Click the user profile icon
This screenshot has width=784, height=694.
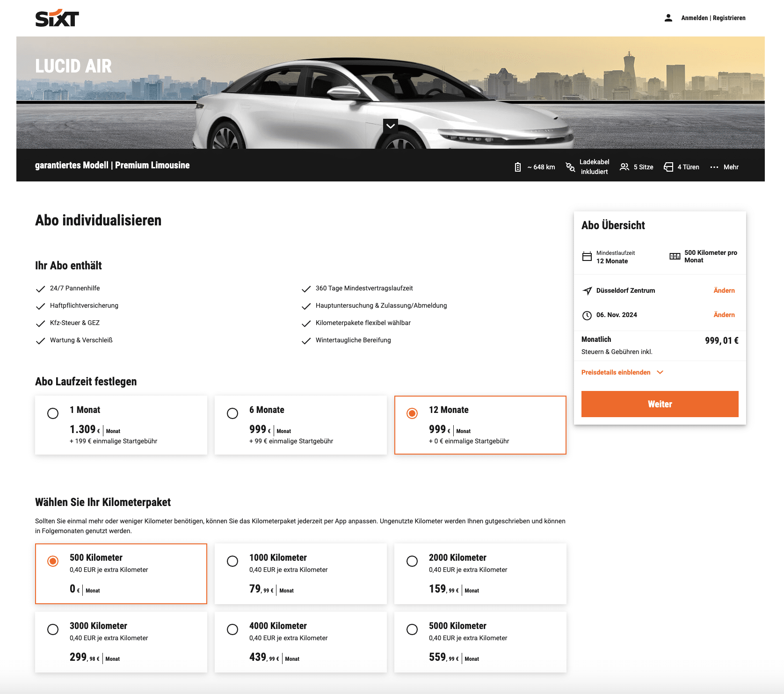click(668, 18)
